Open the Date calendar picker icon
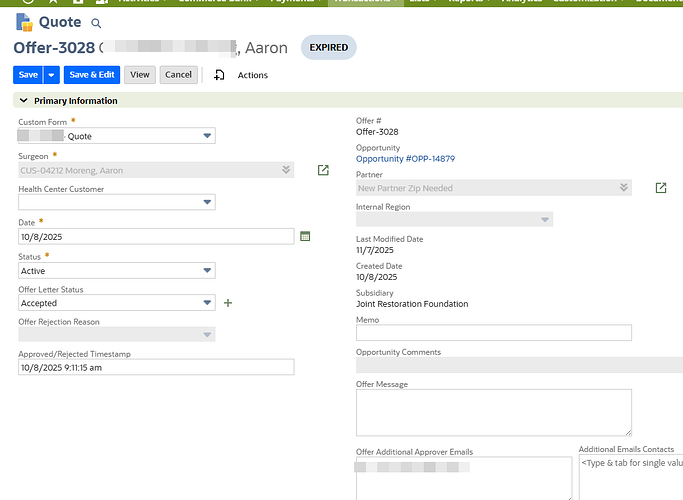Viewport: 683px width, 500px height. pos(305,236)
